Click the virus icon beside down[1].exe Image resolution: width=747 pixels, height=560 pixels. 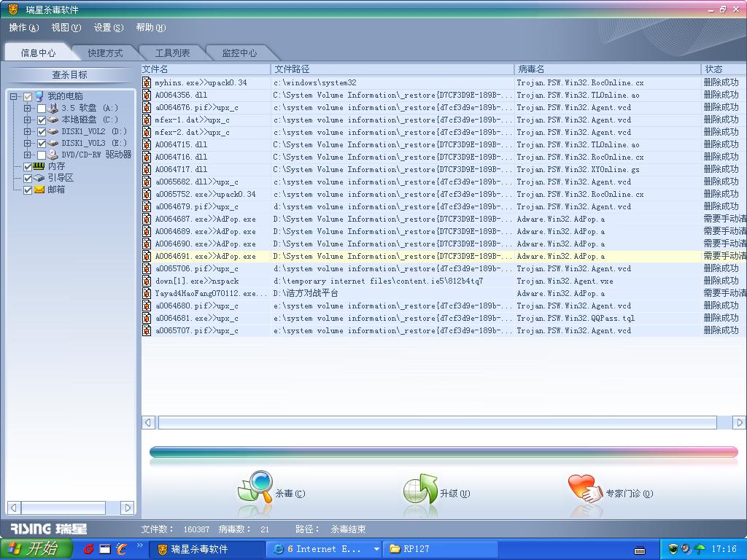pos(147,281)
